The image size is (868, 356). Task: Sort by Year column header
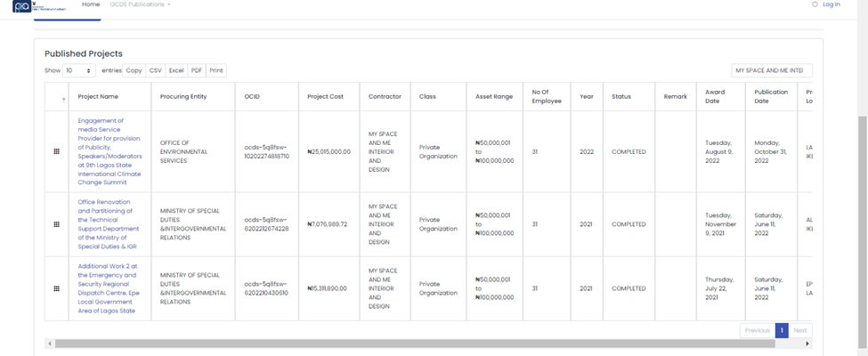[587, 96]
